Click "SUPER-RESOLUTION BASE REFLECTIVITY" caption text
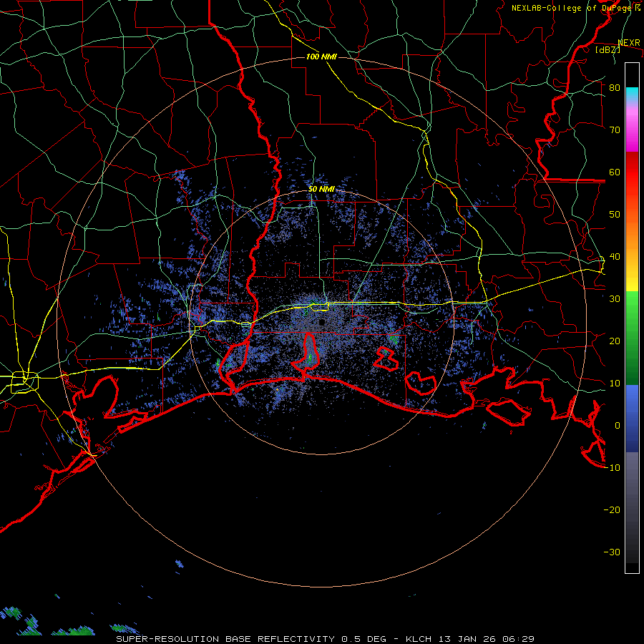The width and height of the screenshot is (644, 644). click(225, 639)
